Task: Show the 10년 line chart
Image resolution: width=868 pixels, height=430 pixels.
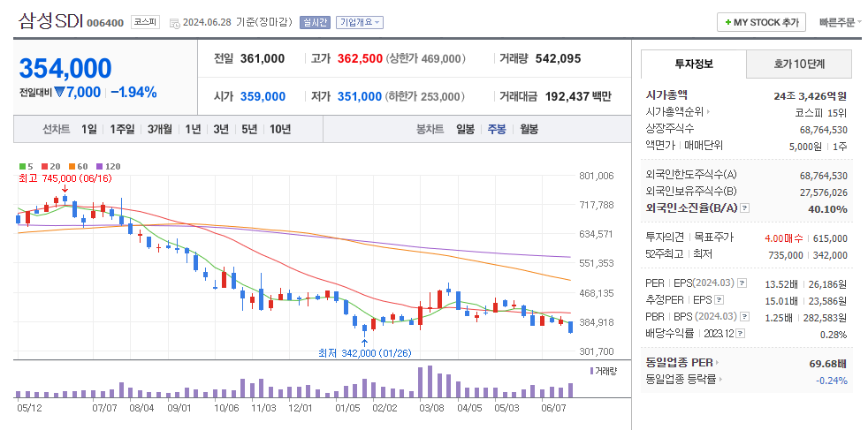Action: coord(280,129)
